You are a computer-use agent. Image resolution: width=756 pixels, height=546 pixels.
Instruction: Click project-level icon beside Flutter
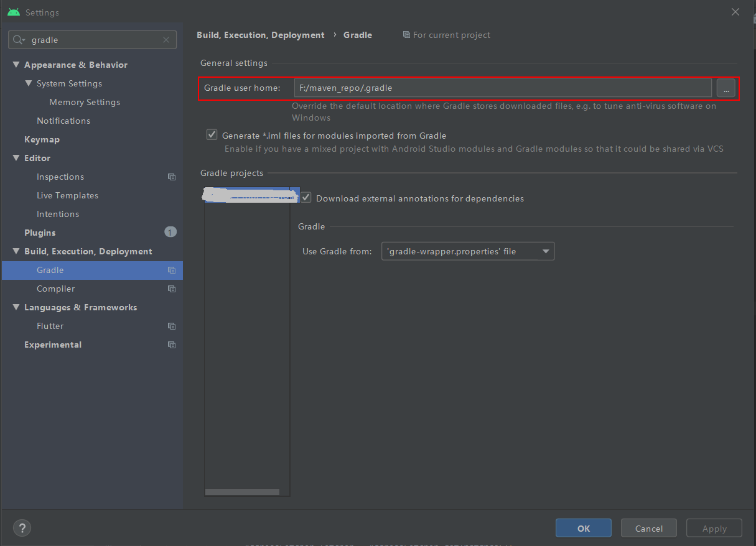point(172,326)
